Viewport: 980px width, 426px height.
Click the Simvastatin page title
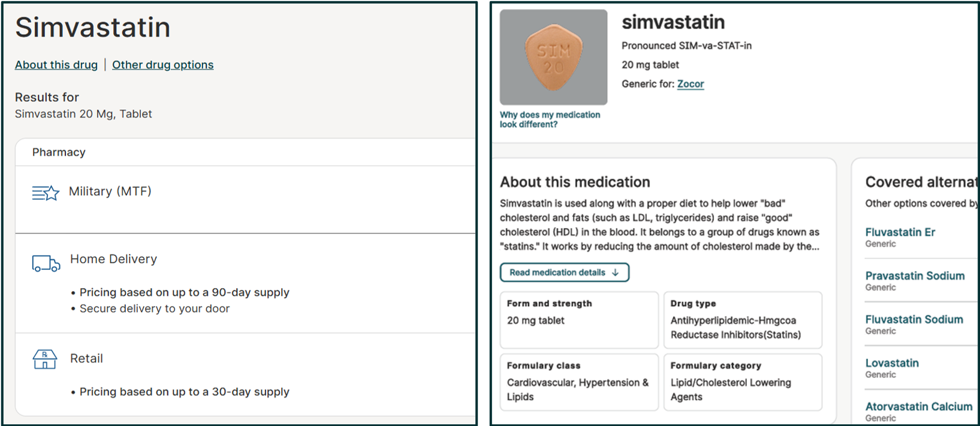tap(93, 28)
